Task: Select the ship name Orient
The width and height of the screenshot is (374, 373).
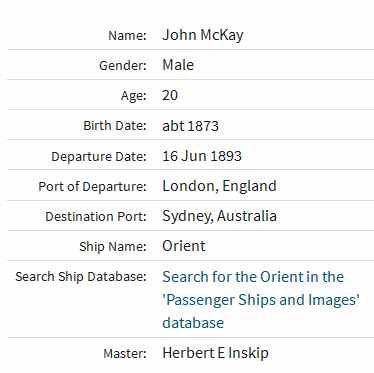Action: (184, 246)
